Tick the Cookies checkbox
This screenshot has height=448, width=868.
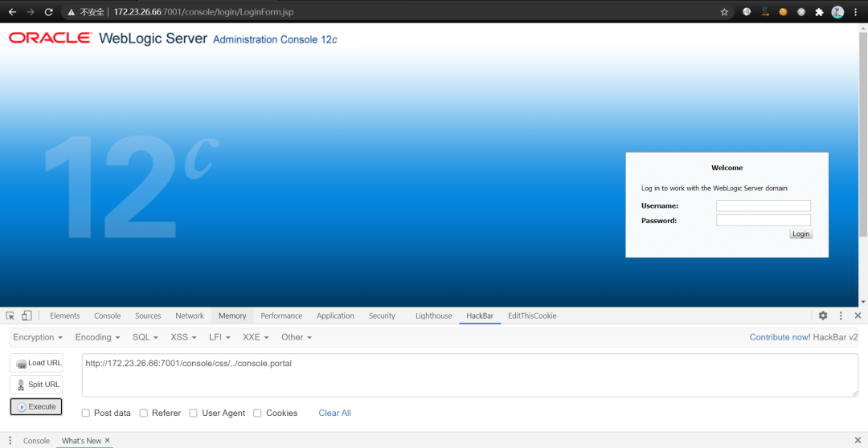257,413
